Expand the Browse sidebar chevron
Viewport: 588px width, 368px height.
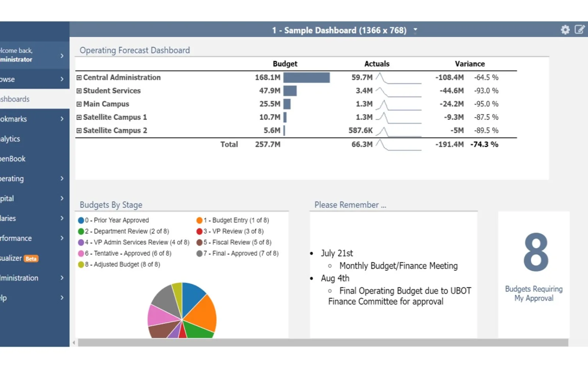[x=62, y=79]
